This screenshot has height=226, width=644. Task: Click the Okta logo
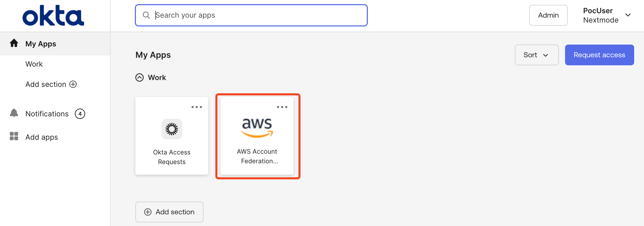coord(53,15)
